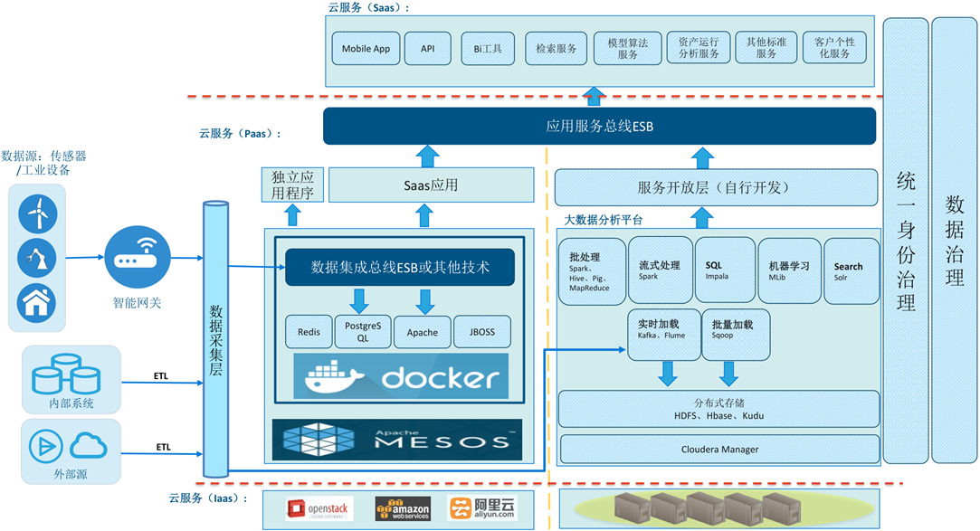Click the Saas应用 box
Screen dimensions: 980x531
[x=432, y=185]
